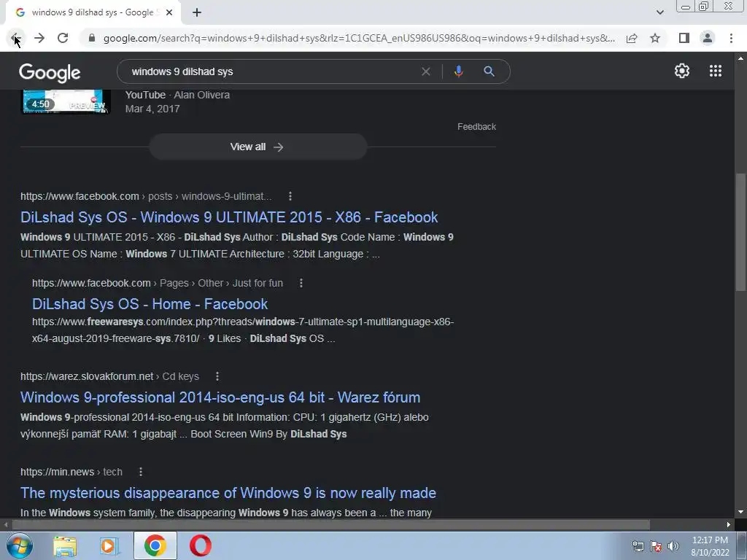Open 'DiLshad Sys OS - Windows 9 ULTIMATE 2015' result
747x560 pixels.
229,217
